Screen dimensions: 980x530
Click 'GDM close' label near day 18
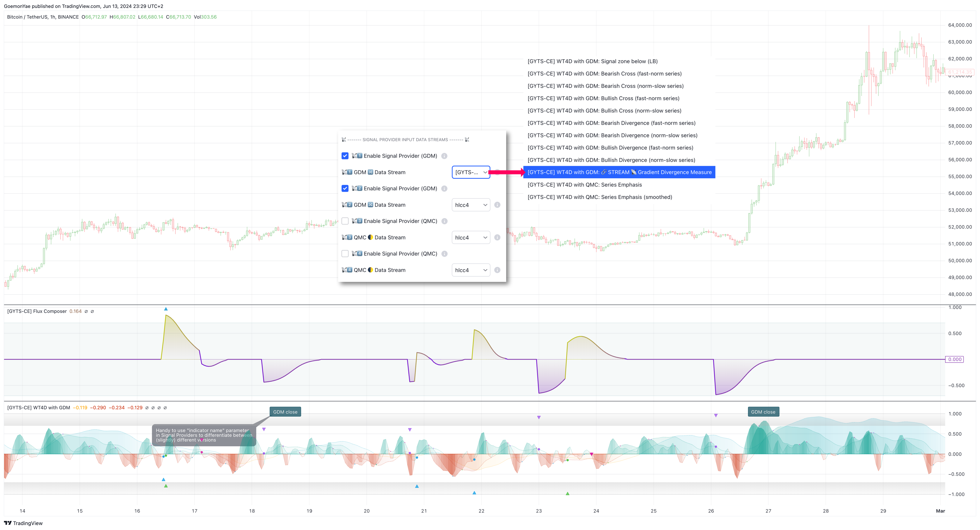tap(285, 412)
